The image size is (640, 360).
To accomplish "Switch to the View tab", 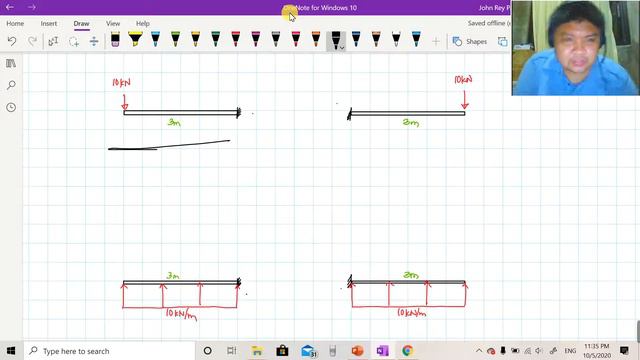I will click(113, 23).
